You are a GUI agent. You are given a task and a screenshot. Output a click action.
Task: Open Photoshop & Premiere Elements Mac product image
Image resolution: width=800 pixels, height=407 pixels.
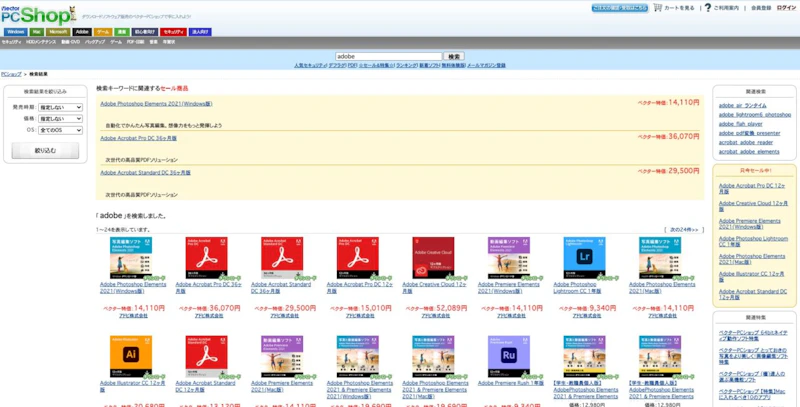tap(433, 356)
